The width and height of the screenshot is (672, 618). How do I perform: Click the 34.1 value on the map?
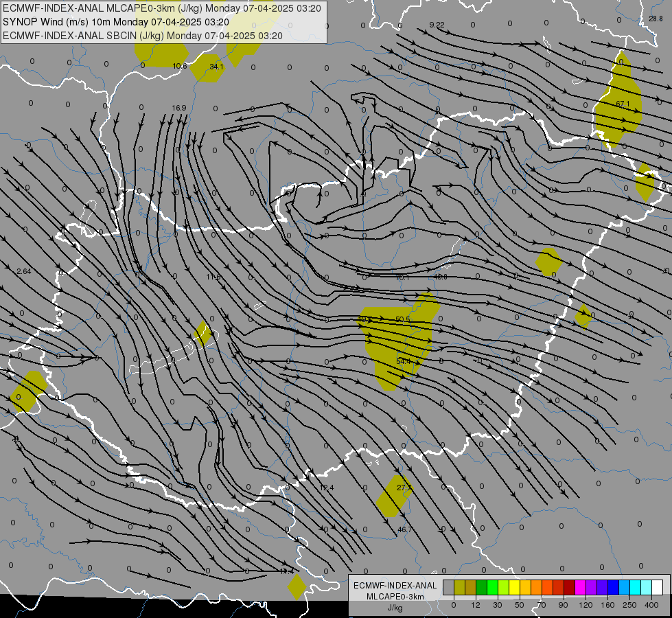(x=216, y=67)
